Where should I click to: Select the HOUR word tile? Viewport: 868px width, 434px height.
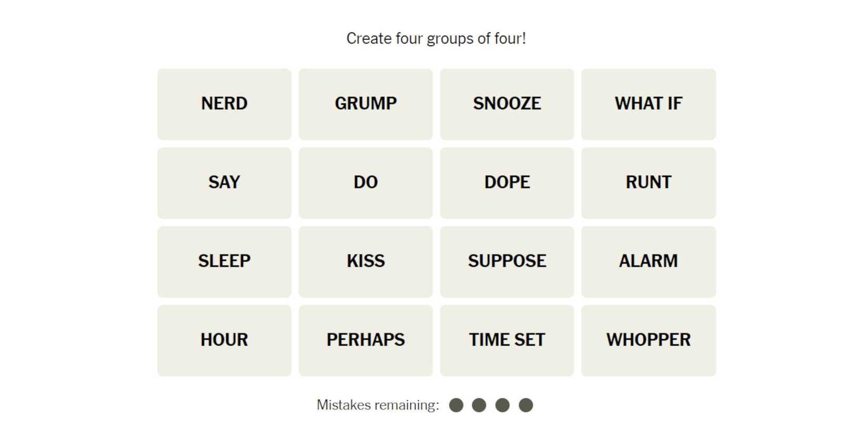(x=224, y=340)
